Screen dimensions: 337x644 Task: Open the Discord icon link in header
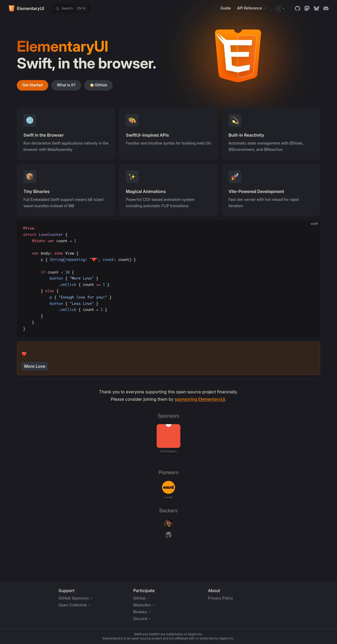point(326,8)
